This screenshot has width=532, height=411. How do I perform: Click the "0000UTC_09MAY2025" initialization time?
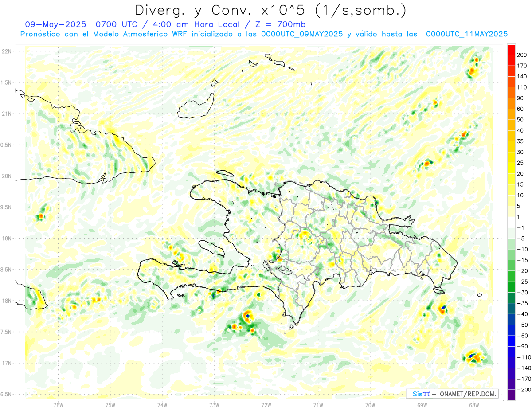[302, 34]
